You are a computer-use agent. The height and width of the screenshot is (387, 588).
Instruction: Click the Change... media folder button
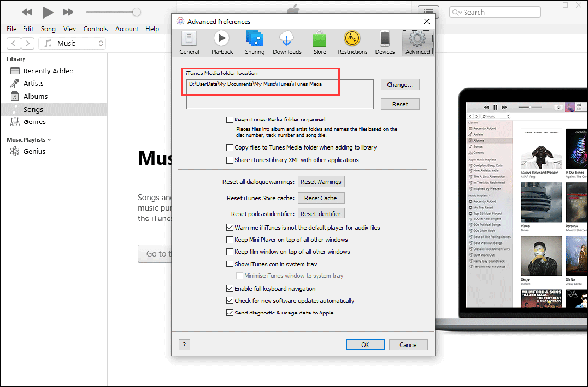coord(400,85)
